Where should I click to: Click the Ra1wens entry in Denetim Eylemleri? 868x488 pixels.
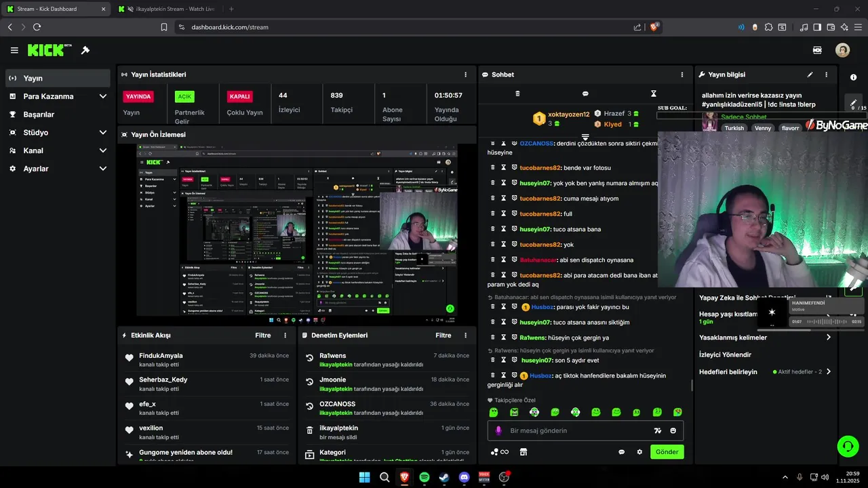click(x=332, y=356)
